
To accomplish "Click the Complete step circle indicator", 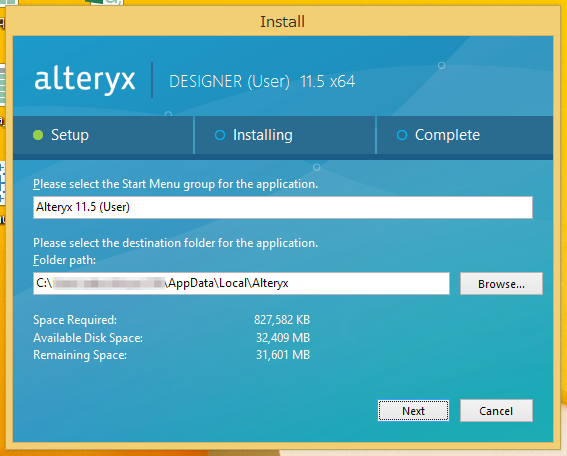I will click(x=402, y=135).
